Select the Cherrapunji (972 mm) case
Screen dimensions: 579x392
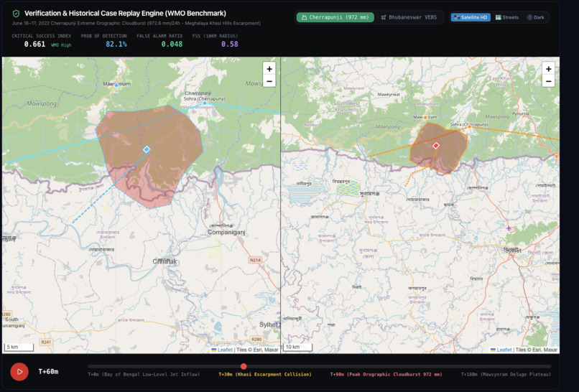pyautogui.click(x=335, y=17)
